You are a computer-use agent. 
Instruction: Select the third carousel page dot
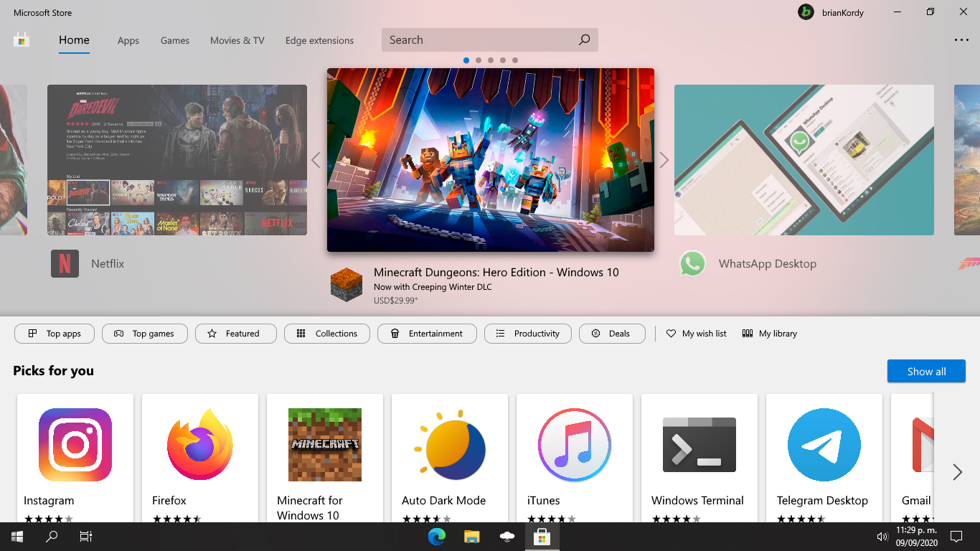coord(491,60)
